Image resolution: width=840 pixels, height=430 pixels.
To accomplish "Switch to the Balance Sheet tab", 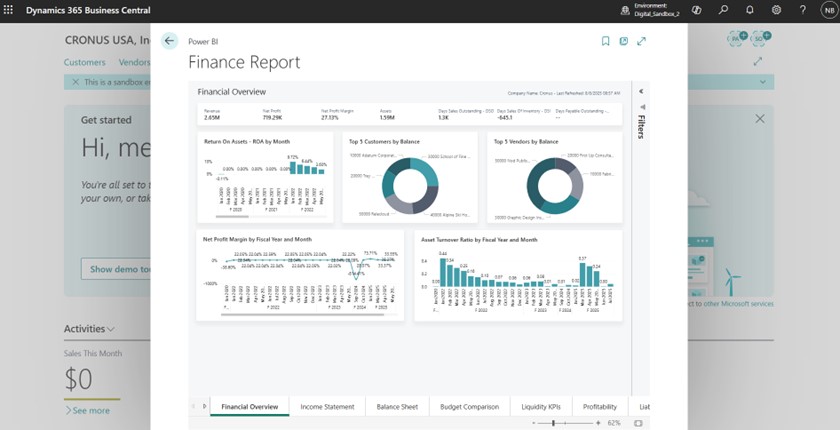I will 397,407.
